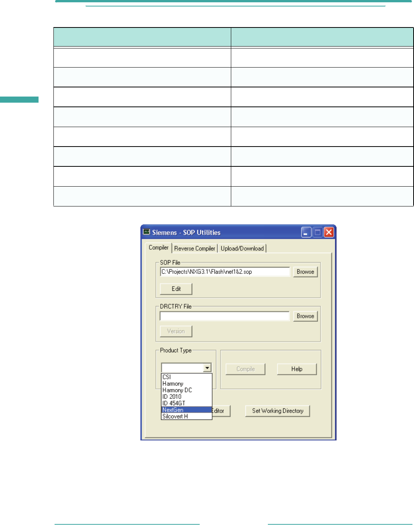Viewport: 414px width, 532px height.
Task: Minimize the SOP Utilities window
Action: click(x=306, y=232)
